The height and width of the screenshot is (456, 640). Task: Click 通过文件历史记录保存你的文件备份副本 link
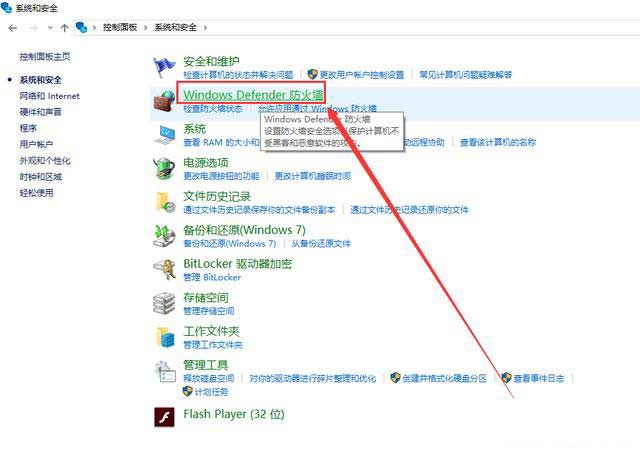click(259, 210)
